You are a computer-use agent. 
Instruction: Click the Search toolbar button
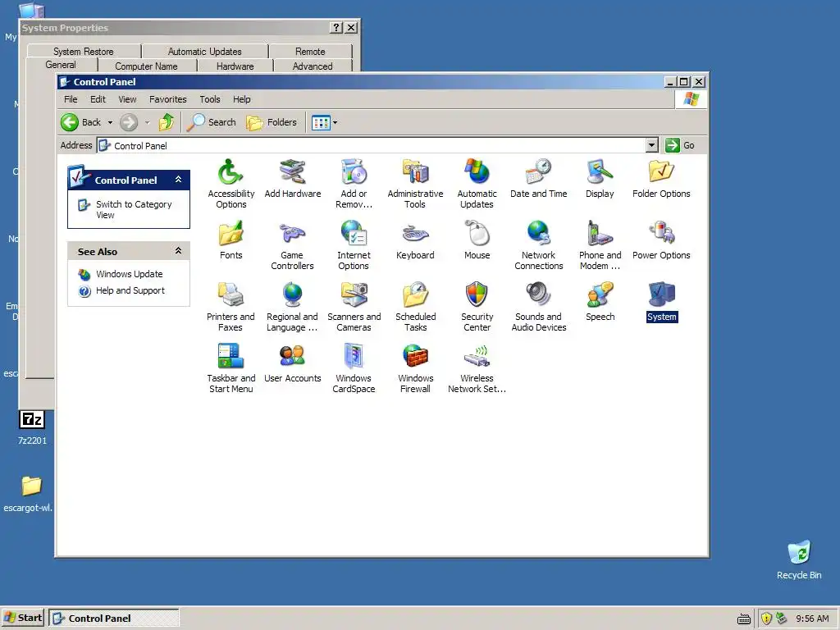[x=211, y=122]
